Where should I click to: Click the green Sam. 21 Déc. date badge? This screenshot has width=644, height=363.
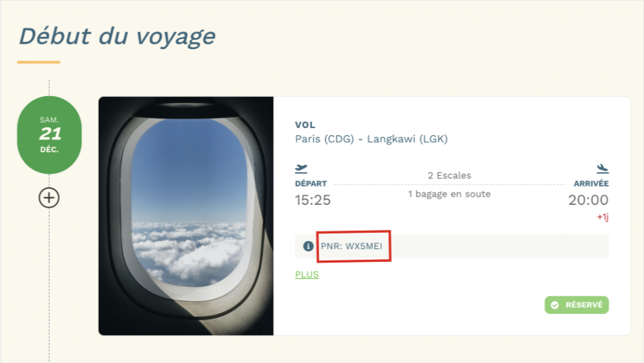[49, 135]
